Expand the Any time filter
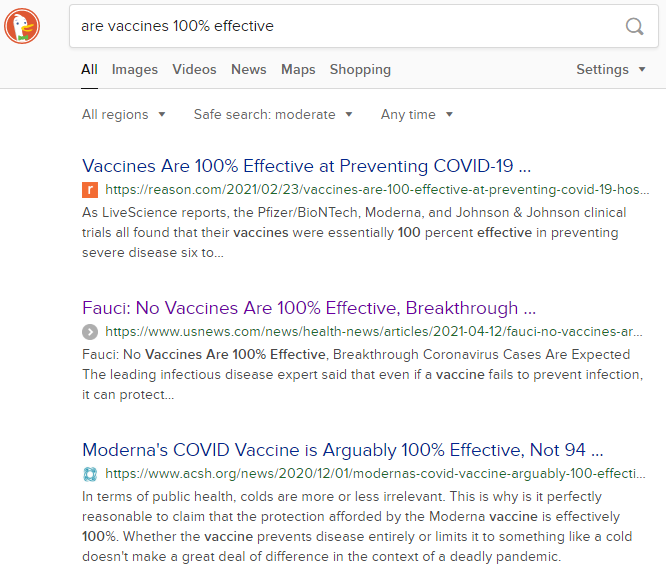Image resolution: width=666 pixels, height=570 pixels. [x=417, y=114]
